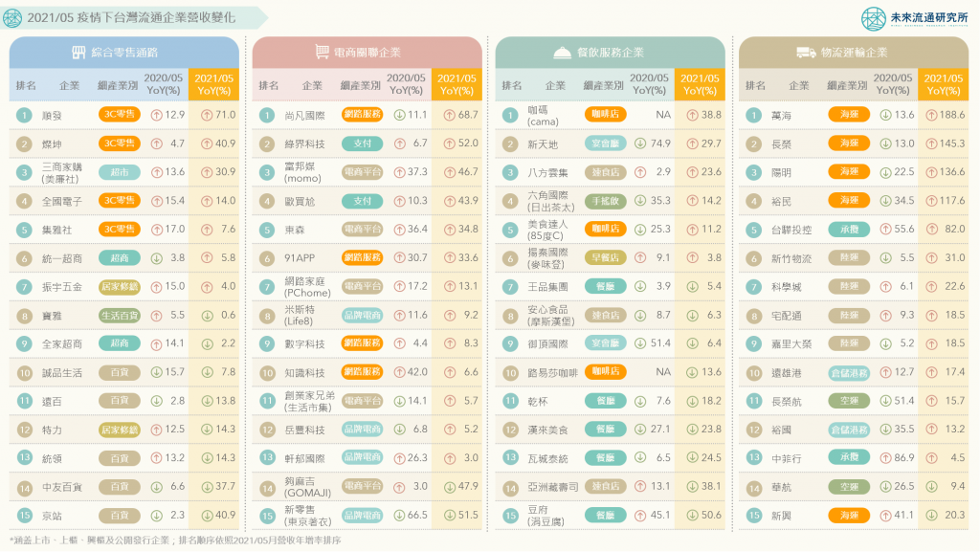
Task: Click the orange 2021/05 YoY(%) header in 綜合零售通路 panel
Action: (x=213, y=84)
